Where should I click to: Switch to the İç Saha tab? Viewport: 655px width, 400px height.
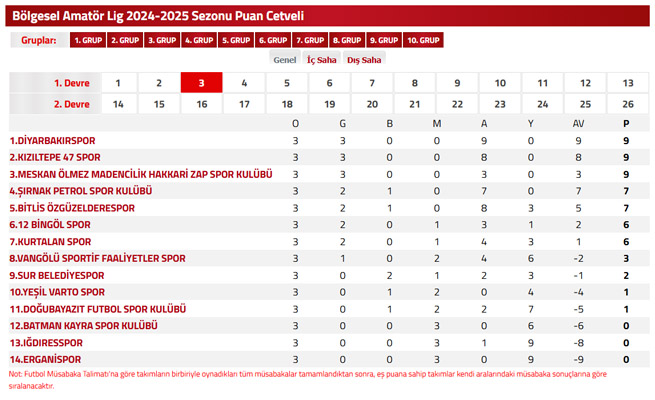(321, 60)
